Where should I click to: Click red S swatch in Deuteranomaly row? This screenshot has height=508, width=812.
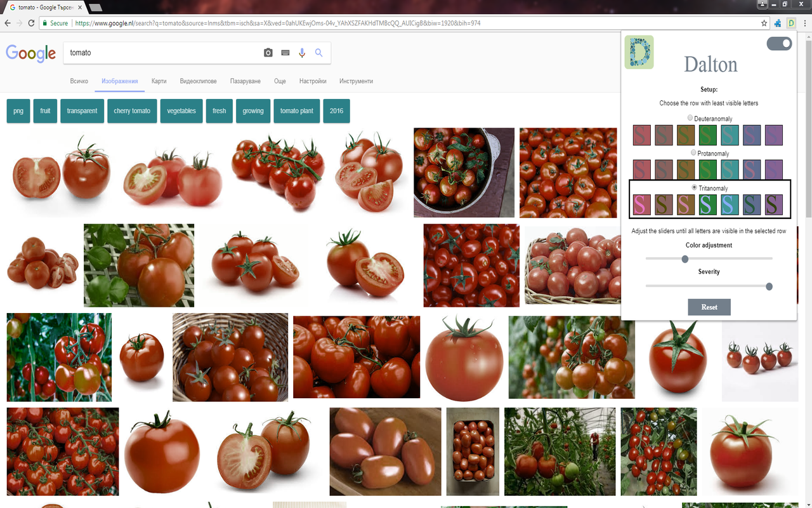[642, 135]
